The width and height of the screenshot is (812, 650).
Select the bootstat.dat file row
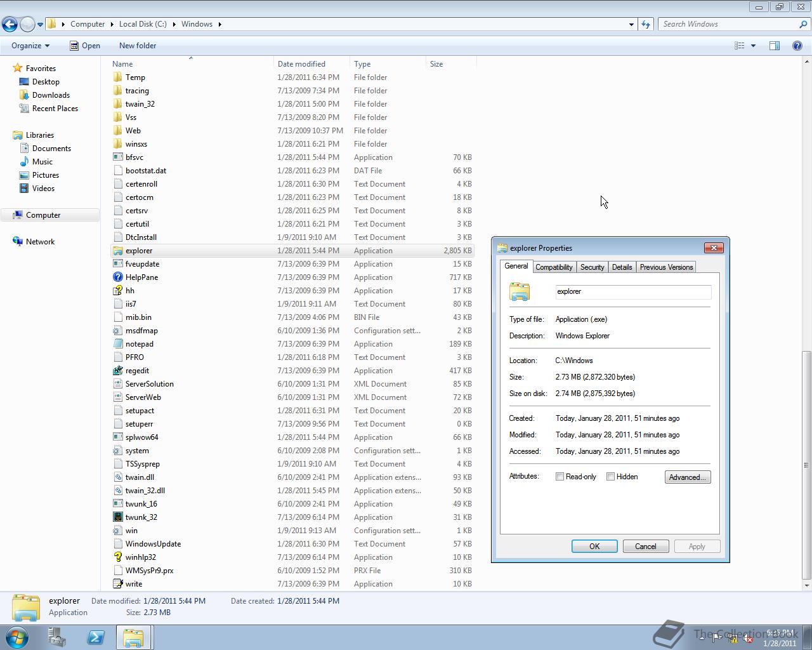[292, 171]
